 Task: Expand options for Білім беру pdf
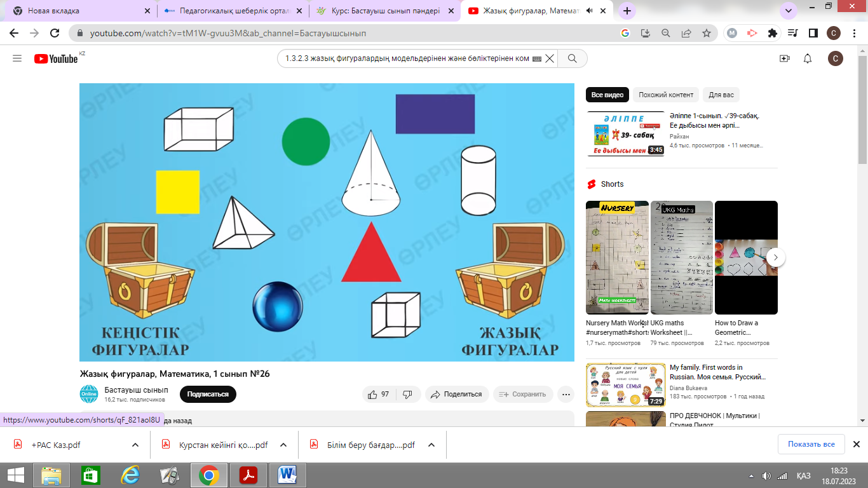[431, 445]
